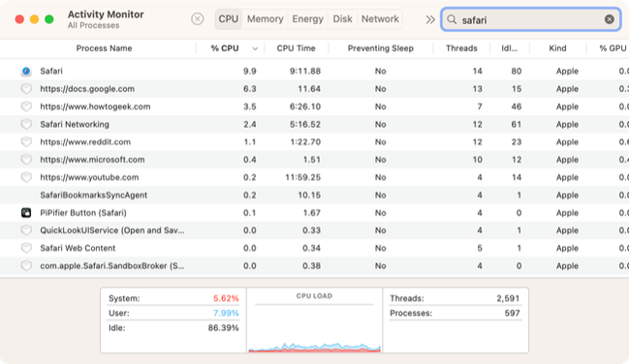Click the shield icon beside Safari Networking
The width and height of the screenshot is (629, 364).
pyautogui.click(x=26, y=124)
